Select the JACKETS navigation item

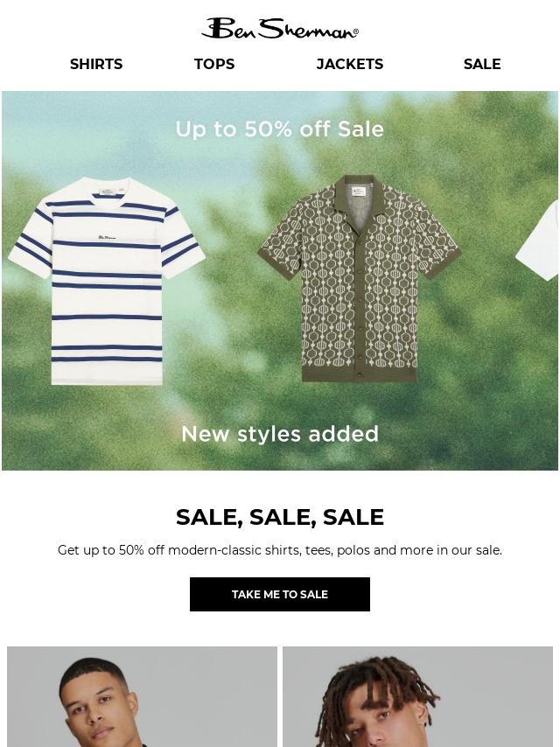pos(350,65)
